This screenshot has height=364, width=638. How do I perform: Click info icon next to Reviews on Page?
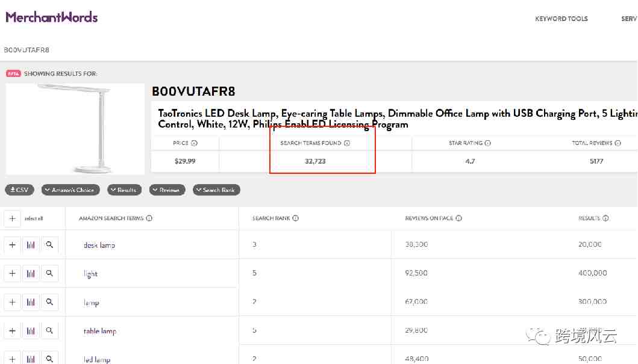click(459, 218)
